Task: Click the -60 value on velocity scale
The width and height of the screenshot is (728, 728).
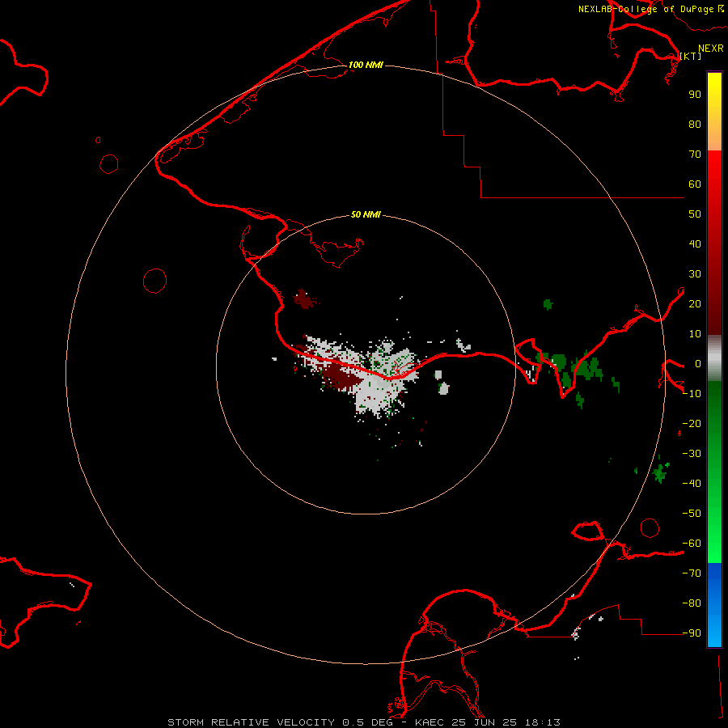Action: coord(692,544)
